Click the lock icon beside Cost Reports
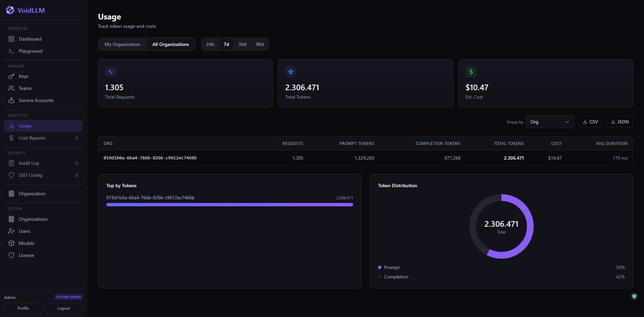This screenshot has height=317, width=644. click(77, 138)
